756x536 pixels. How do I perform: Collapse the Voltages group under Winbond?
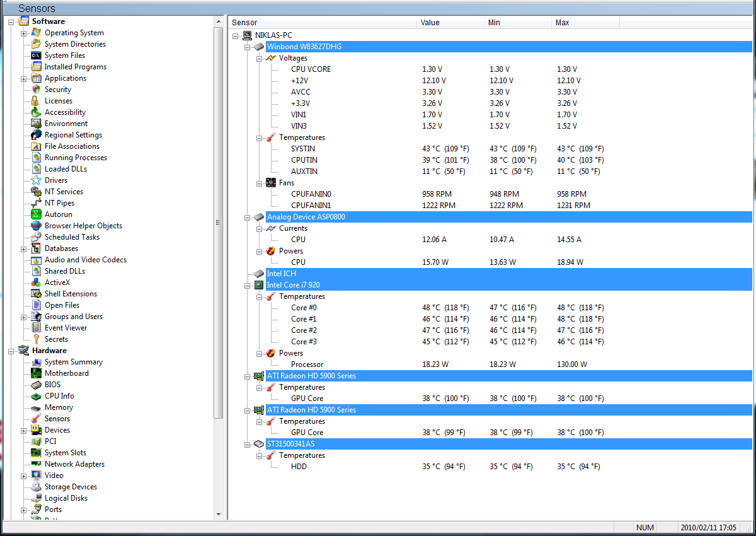tap(259, 58)
